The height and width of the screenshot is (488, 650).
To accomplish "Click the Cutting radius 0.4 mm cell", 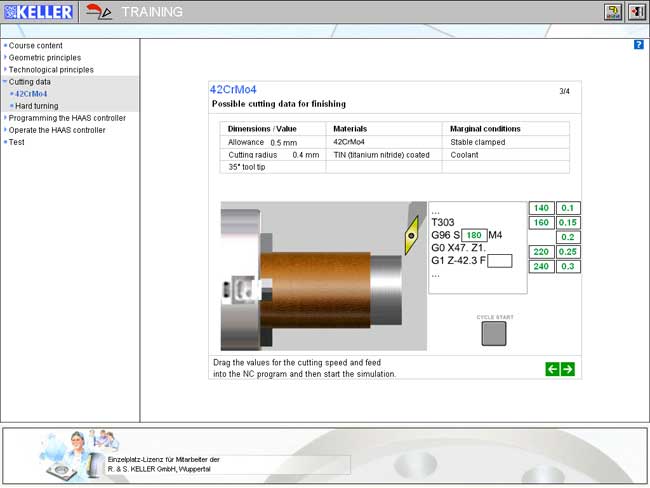I will point(273,155).
